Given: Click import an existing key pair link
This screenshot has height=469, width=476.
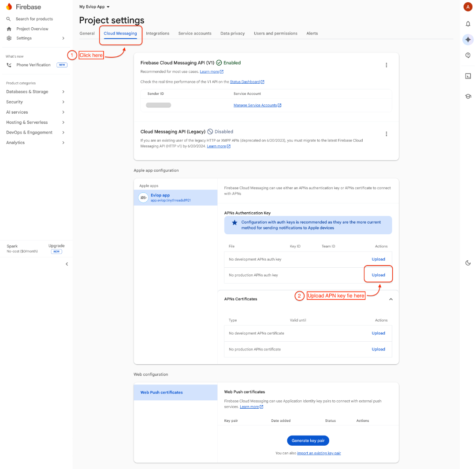Looking at the screenshot, I should (319, 453).
